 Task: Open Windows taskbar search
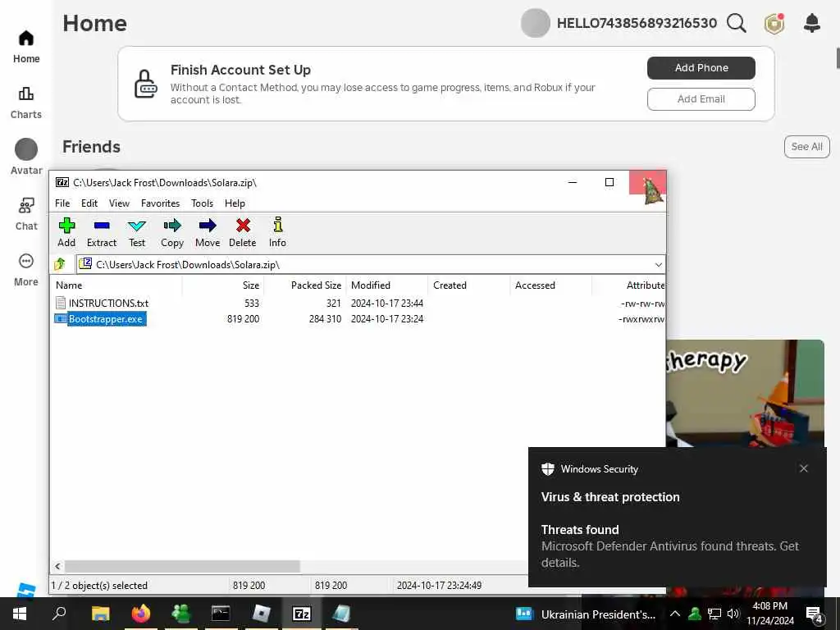click(x=59, y=614)
